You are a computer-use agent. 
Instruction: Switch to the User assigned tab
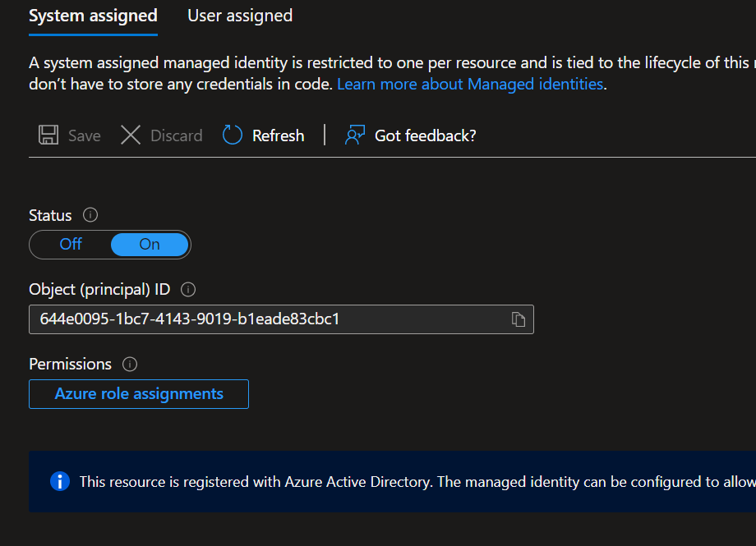(240, 16)
